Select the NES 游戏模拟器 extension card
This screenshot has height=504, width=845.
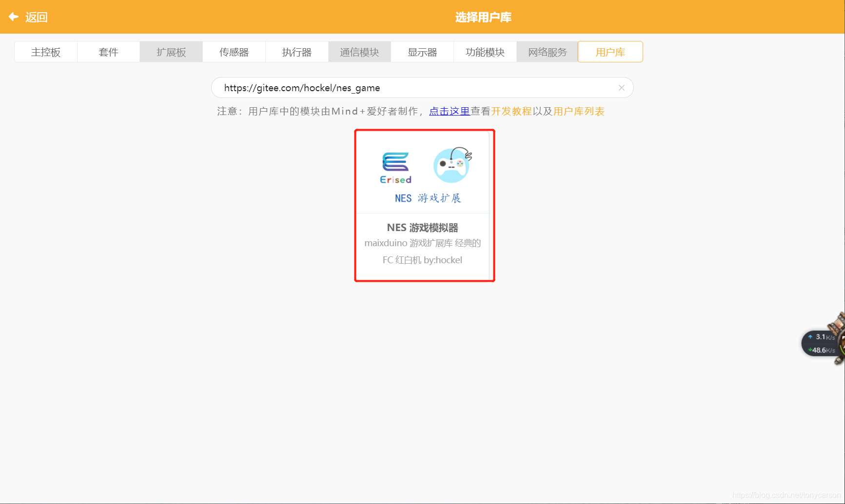[x=424, y=205]
